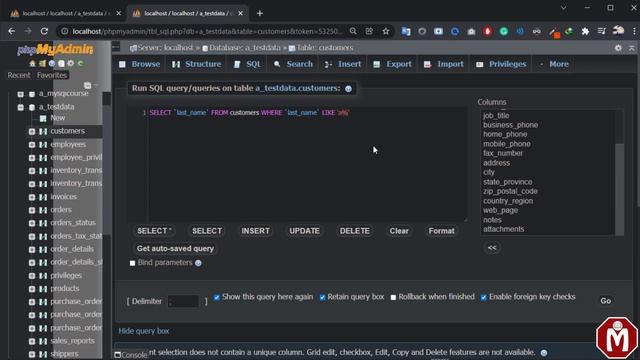Click the collapse-all link icon in navigation tree
Screen dimensions: 640x360
tap(87, 85)
